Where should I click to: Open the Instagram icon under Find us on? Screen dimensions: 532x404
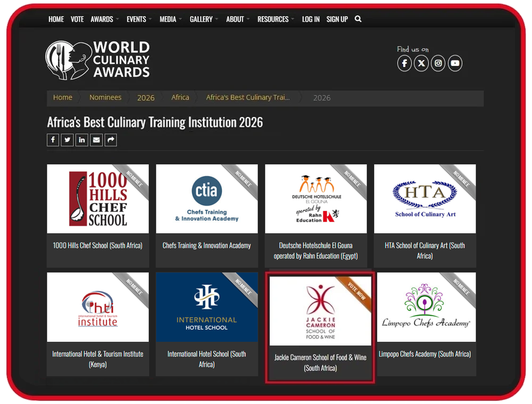(438, 63)
